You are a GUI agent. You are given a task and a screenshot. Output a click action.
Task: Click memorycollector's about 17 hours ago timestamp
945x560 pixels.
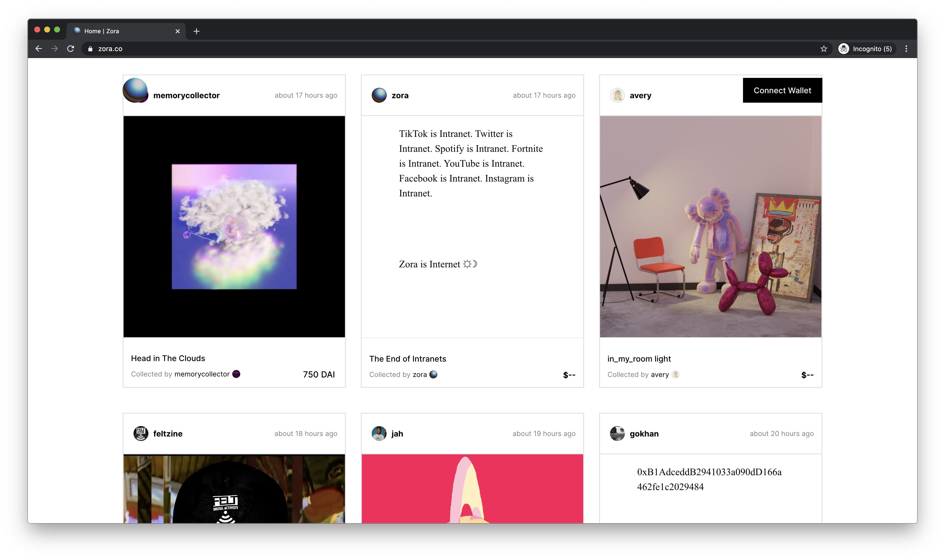click(x=306, y=95)
